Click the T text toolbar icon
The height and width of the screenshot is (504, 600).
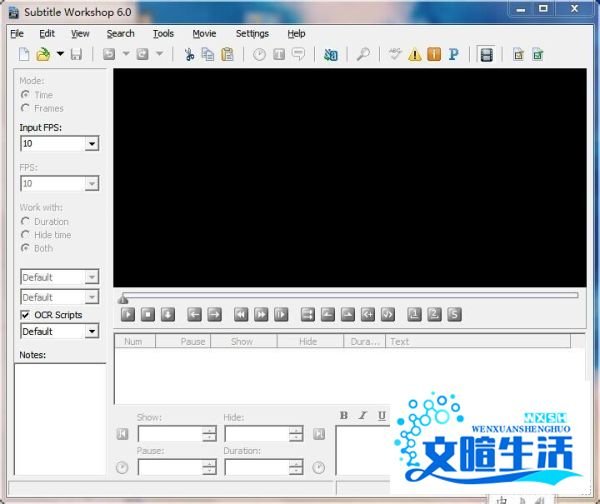(279, 55)
